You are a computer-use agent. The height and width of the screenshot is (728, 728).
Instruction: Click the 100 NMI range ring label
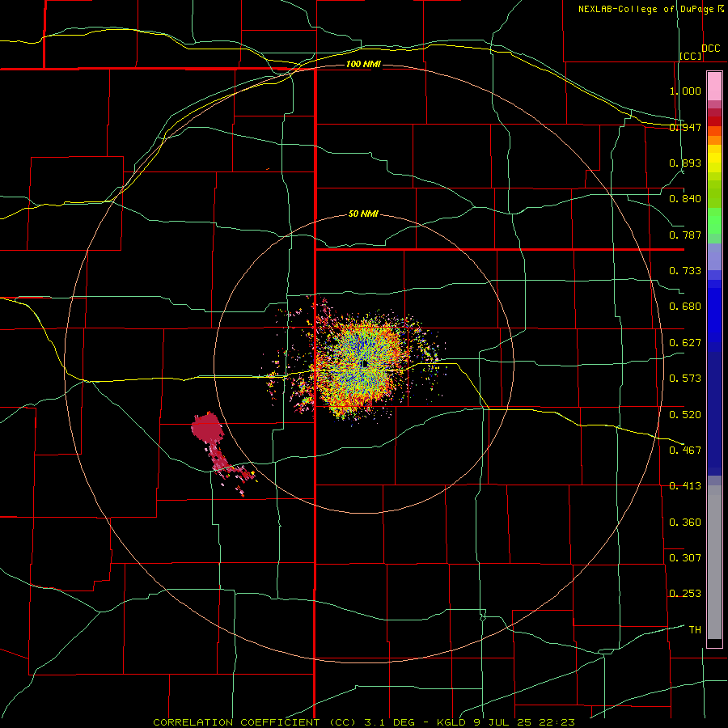click(363, 64)
